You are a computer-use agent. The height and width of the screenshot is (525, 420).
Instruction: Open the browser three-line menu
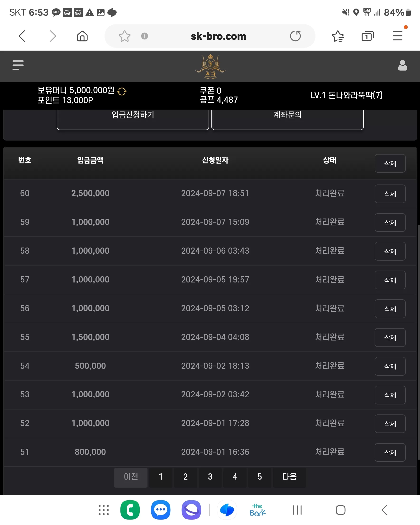click(x=397, y=36)
